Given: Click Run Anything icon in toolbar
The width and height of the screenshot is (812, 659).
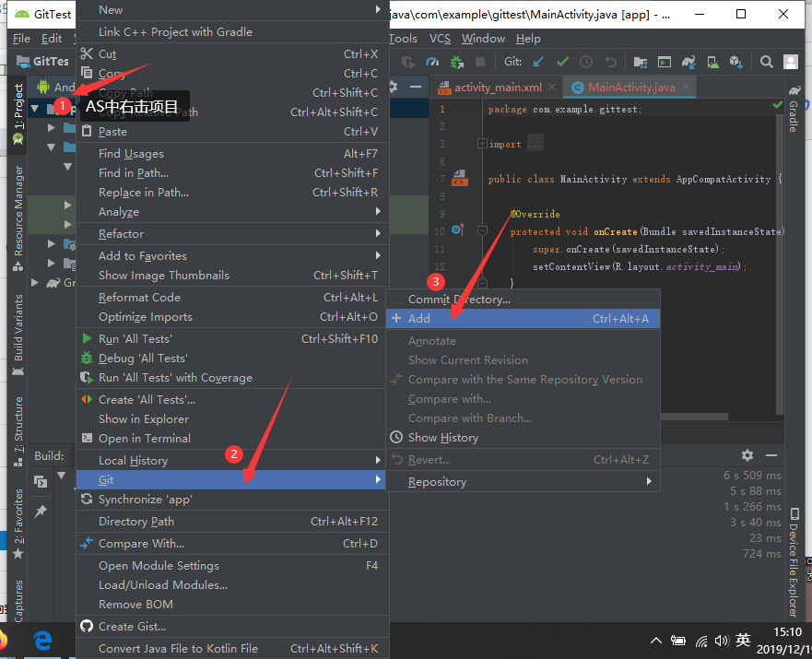Looking at the screenshot, I should (x=665, y=62).
